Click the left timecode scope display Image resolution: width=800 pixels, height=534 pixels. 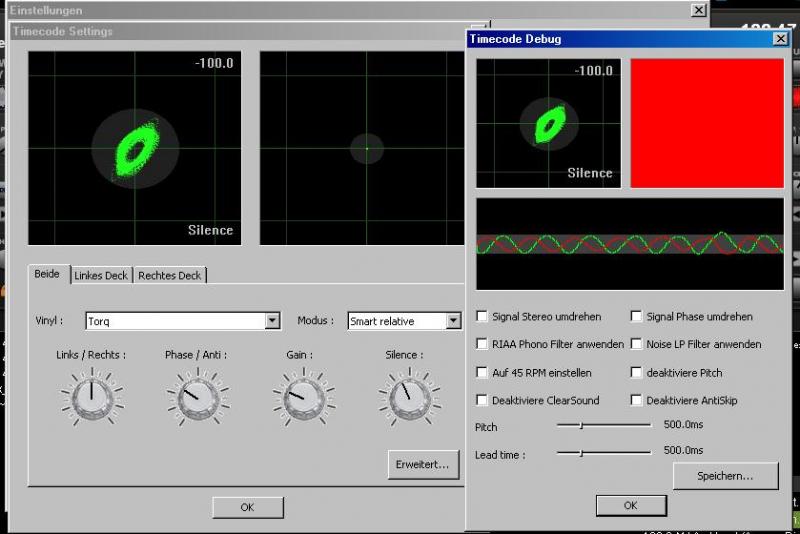pos(134,148)
